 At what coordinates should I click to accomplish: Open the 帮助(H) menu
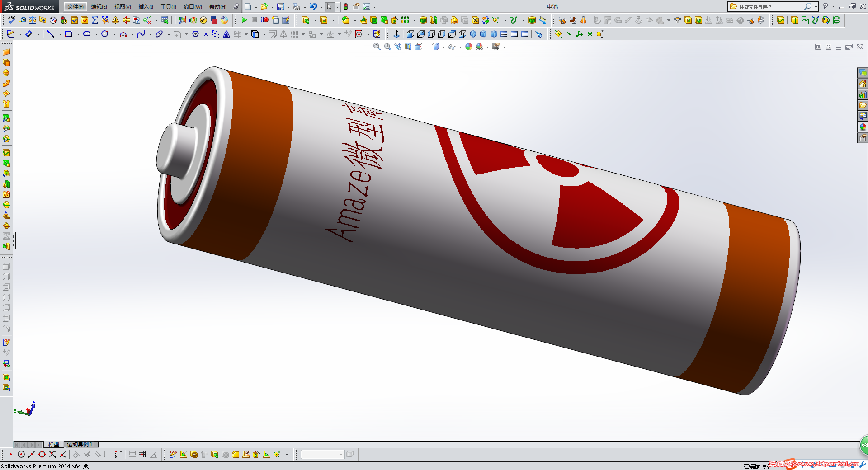(218, 7)
